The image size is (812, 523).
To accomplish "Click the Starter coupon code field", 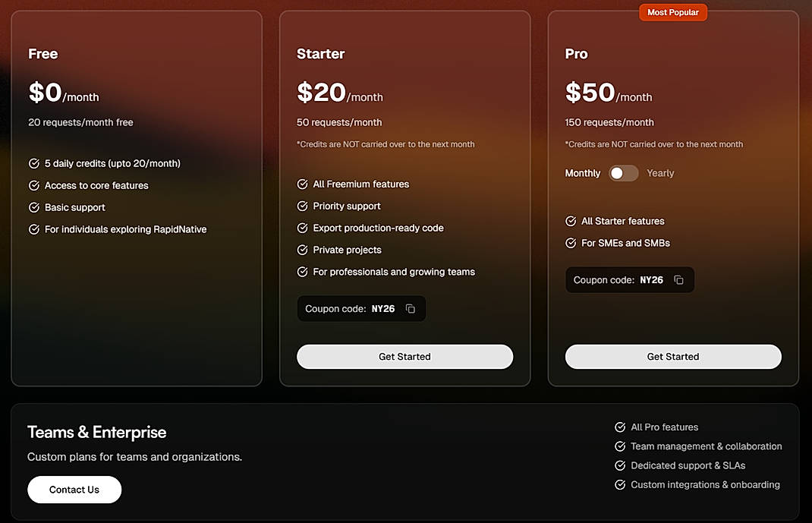I will (361, 308).
